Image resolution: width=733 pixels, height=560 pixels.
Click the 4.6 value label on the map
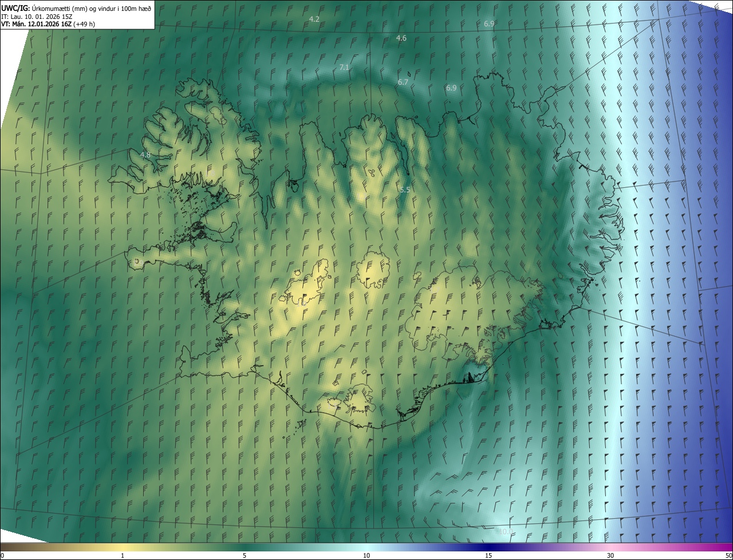pos(401,38)
